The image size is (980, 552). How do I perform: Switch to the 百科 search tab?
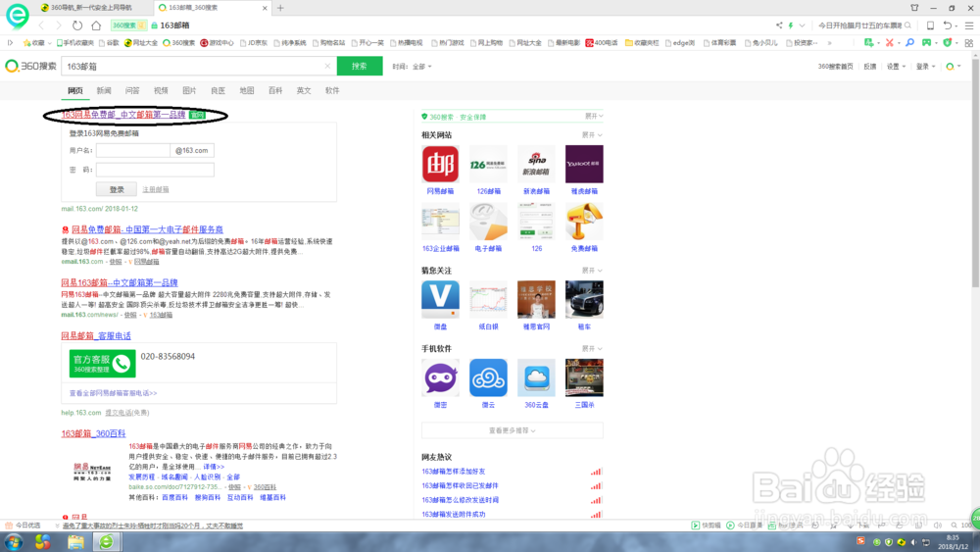tap(275, 90)
